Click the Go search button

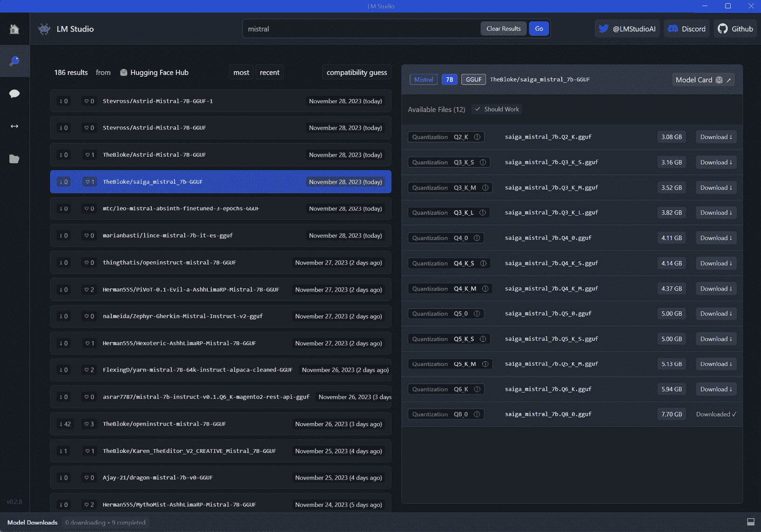[x=539, y=29]
